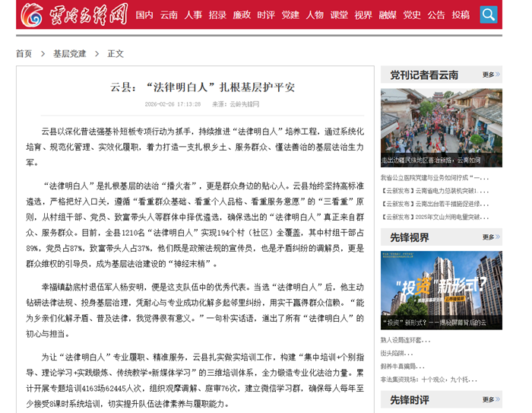Click the search magnifier icon
This screenshot has height=413, width=532.
pyautogui.click(x=488, y=14)
